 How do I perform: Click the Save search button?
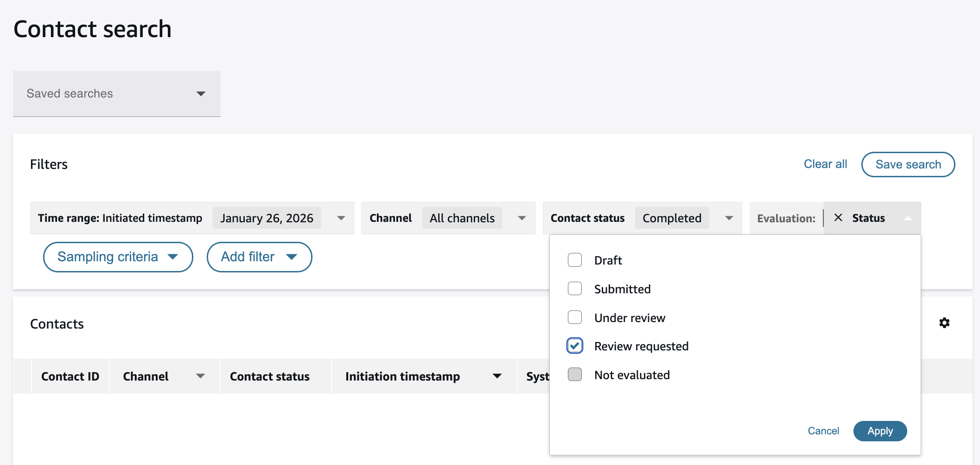908,164
